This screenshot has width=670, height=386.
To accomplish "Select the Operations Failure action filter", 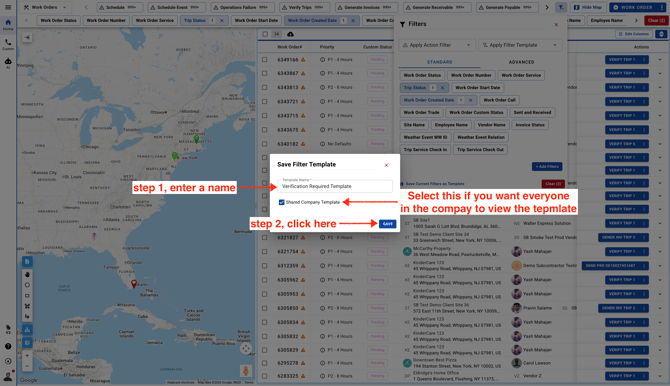I will click(x=241, y=7).
